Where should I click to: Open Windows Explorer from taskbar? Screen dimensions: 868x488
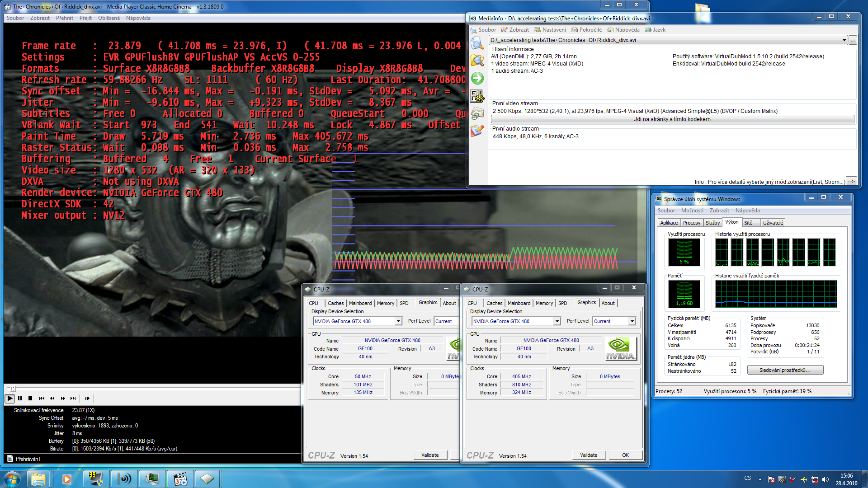tap(38, 479)
